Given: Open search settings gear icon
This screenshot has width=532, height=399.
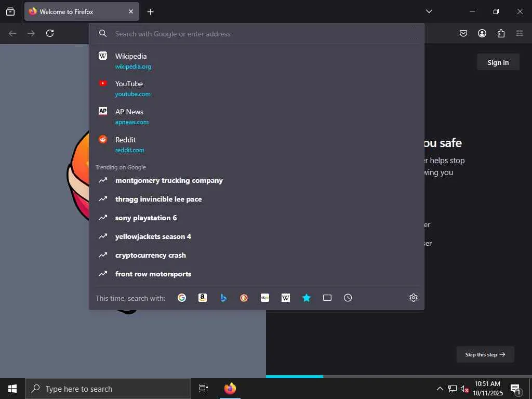Looking at the screenshot, I should (413, 298).
